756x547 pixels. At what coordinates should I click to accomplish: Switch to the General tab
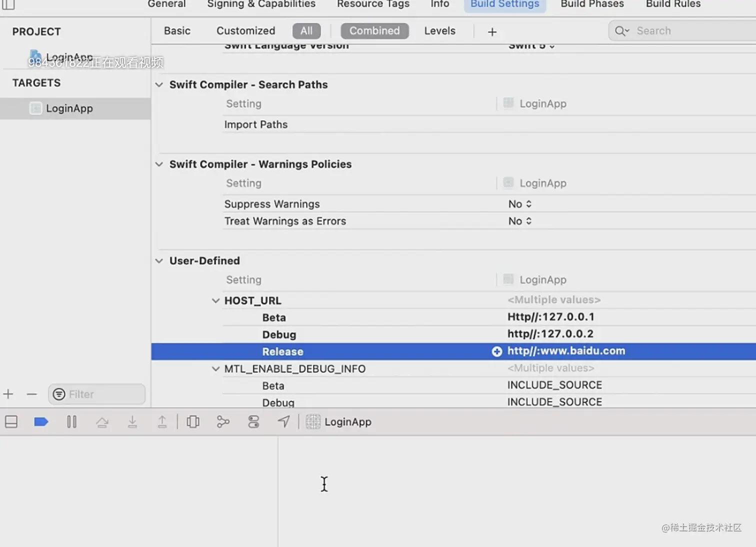(166, 4)
